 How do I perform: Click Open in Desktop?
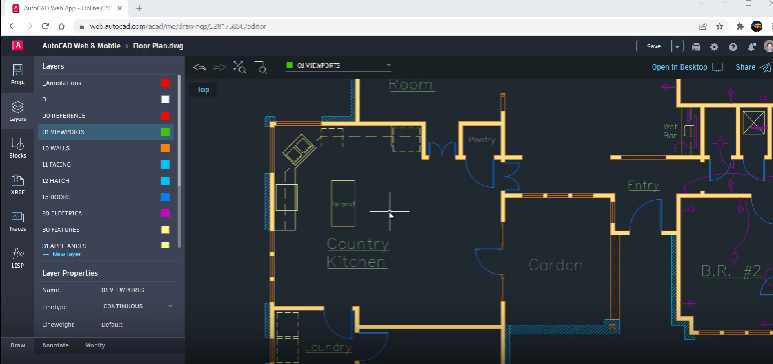pyautogui.click(x=687, y=67)
